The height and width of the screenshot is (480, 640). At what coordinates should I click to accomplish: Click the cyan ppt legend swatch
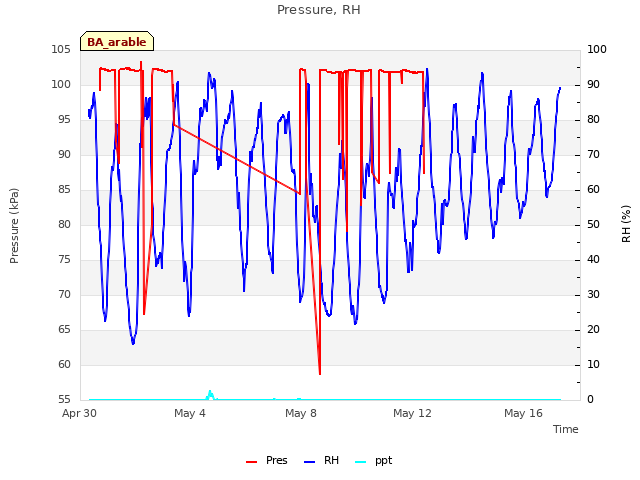(x=361, y=462)
